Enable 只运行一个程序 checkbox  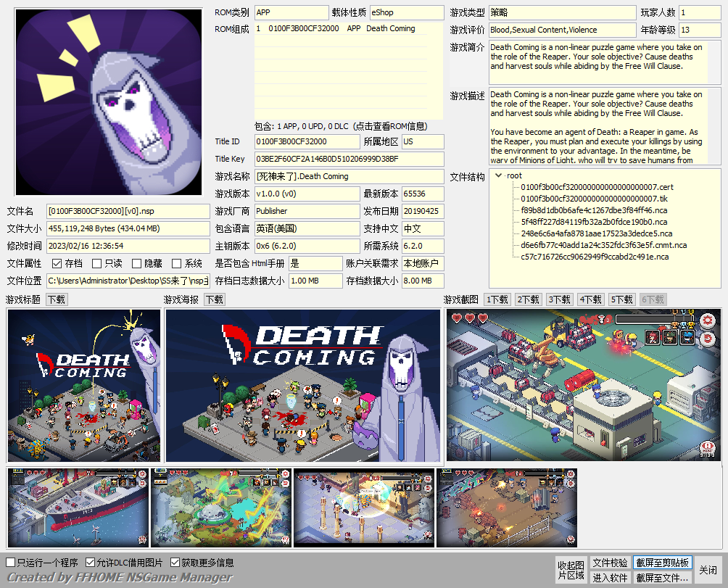coord(11,563)
